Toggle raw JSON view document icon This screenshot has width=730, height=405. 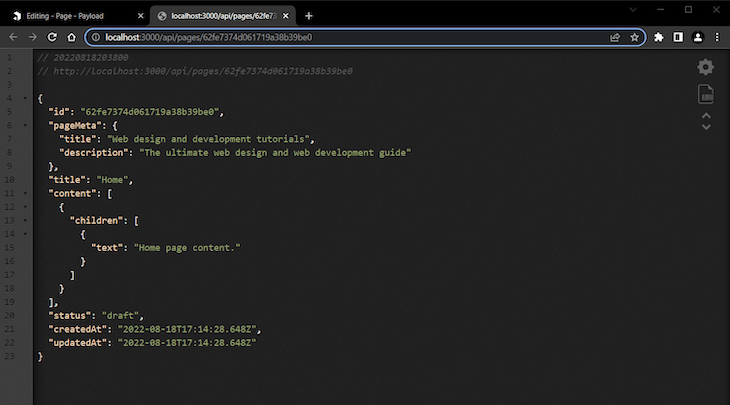(x=706, y=94)
